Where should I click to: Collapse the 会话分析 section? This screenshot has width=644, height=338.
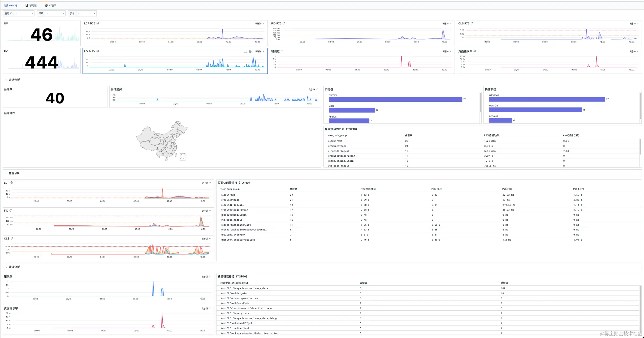point(6,80)
